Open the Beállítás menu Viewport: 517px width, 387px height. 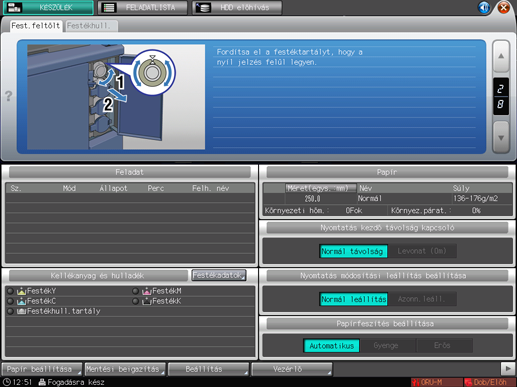[x=208, y=369]
